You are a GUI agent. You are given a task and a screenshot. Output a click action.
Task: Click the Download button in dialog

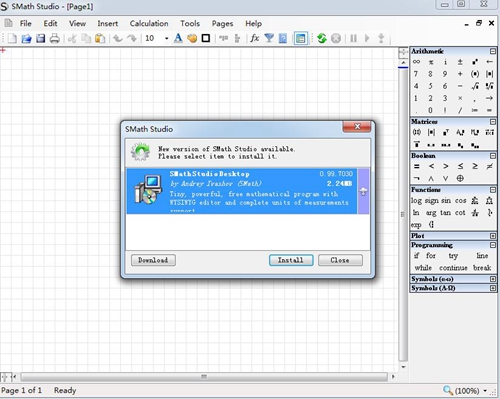tap(153, 260)
